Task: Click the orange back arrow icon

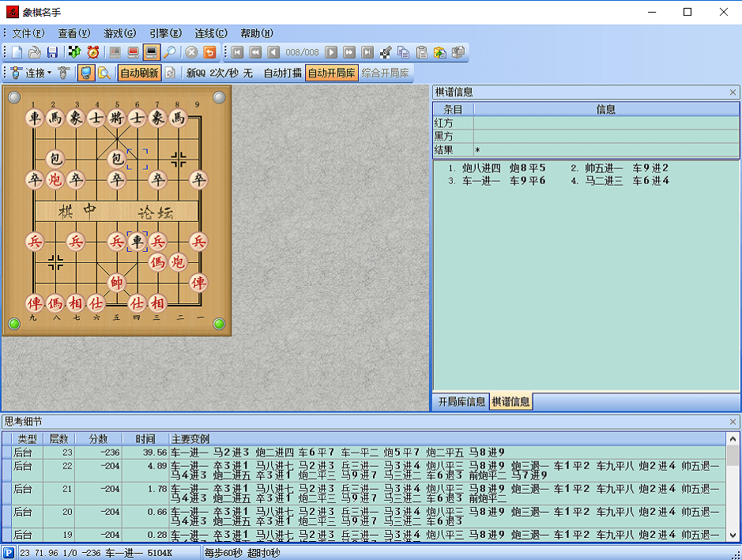Action: [208, 52]
